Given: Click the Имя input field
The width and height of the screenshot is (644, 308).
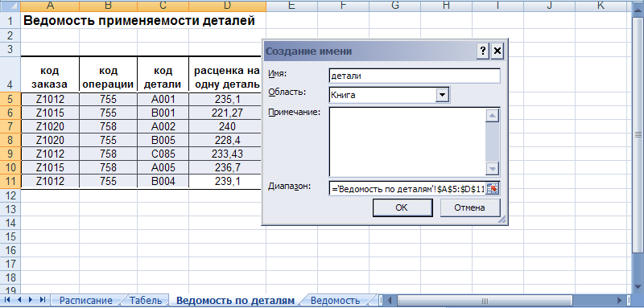Looking at the screenshot, I should [x=415, y=76].
